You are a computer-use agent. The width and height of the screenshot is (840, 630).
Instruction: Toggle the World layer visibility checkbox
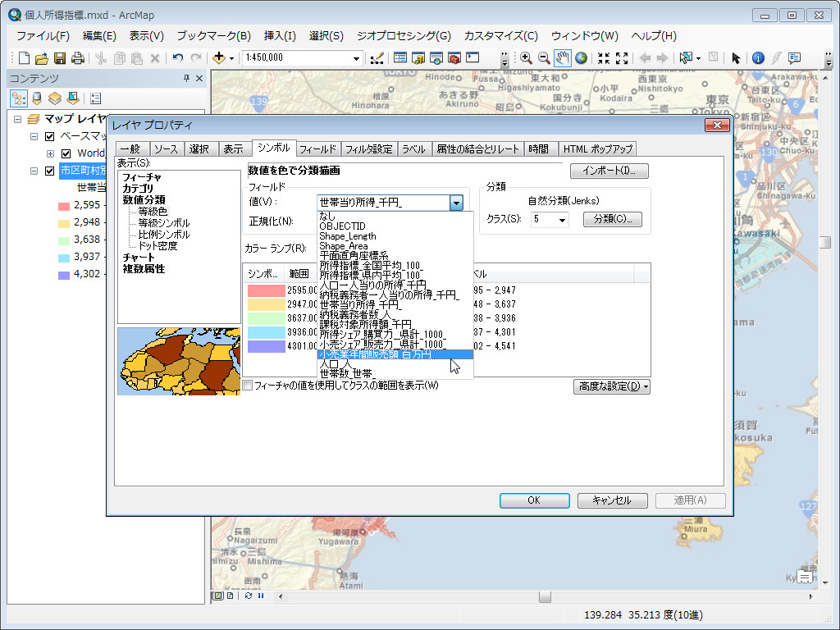[66, 153]
